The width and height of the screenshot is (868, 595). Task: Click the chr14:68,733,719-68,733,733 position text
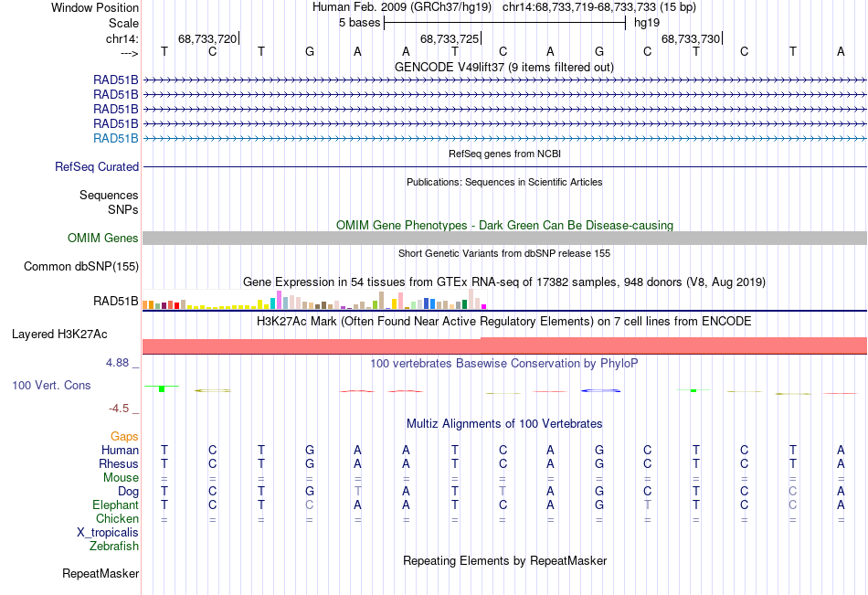pos(599,7)
